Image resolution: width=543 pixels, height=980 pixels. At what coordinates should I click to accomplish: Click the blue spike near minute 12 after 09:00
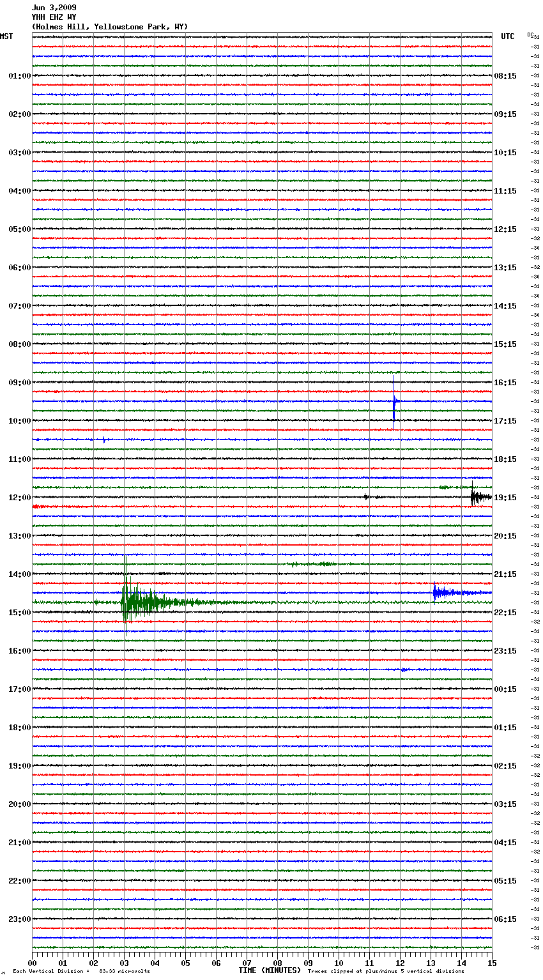(394, 402)
